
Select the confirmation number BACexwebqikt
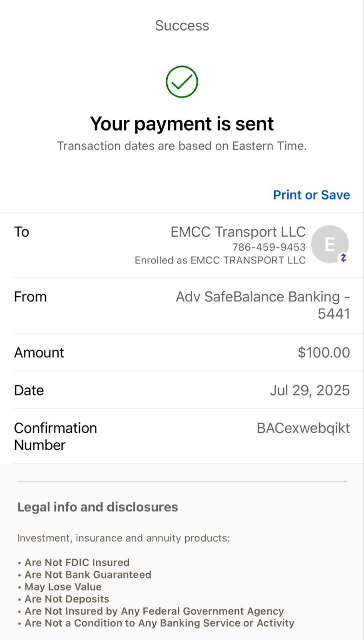click(x=303, y=428)
